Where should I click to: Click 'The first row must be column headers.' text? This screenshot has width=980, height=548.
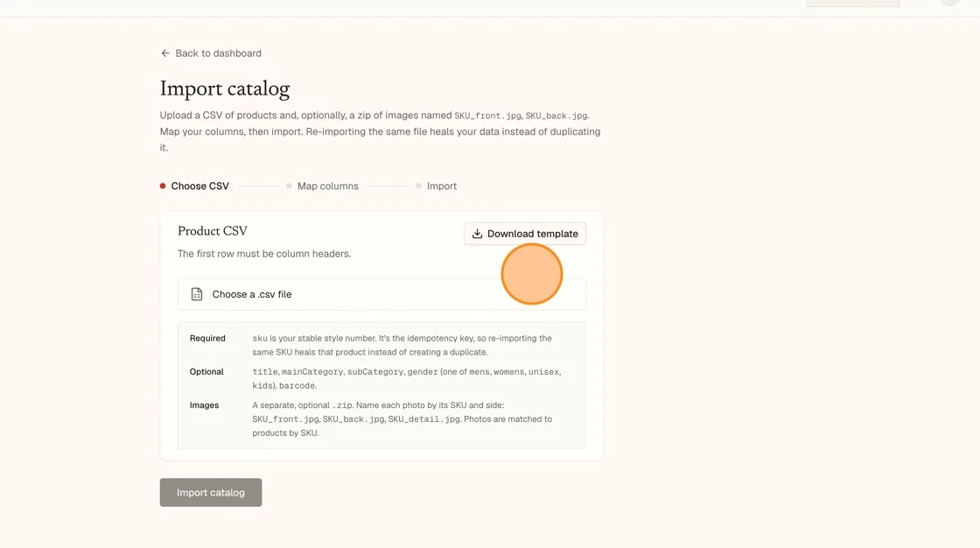click(x=264, y=253)
